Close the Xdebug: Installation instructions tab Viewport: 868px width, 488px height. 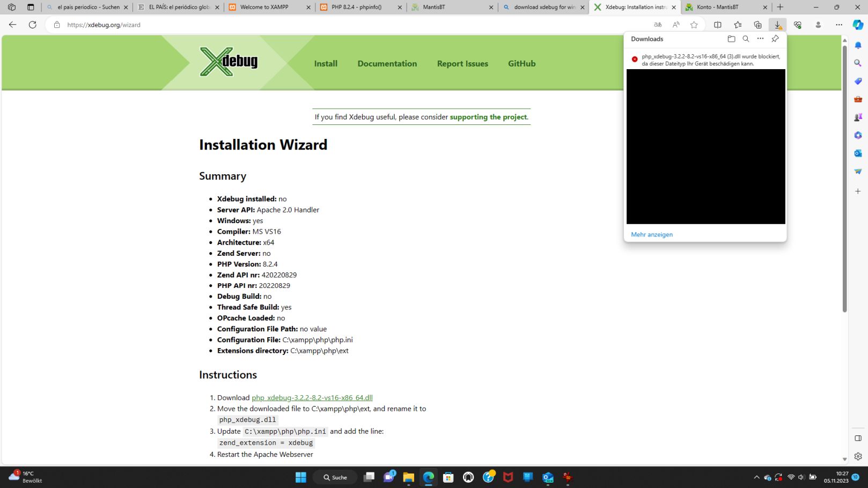coord(674,8)
